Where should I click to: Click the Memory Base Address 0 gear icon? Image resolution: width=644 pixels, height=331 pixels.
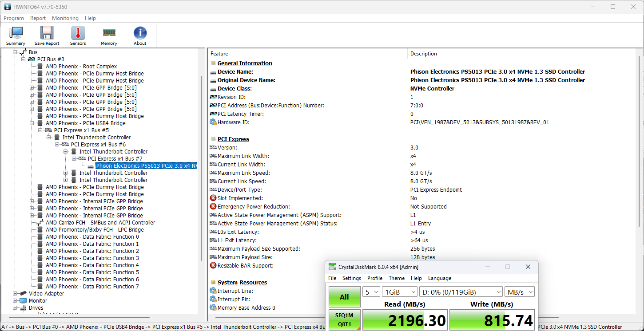[213, 307]
